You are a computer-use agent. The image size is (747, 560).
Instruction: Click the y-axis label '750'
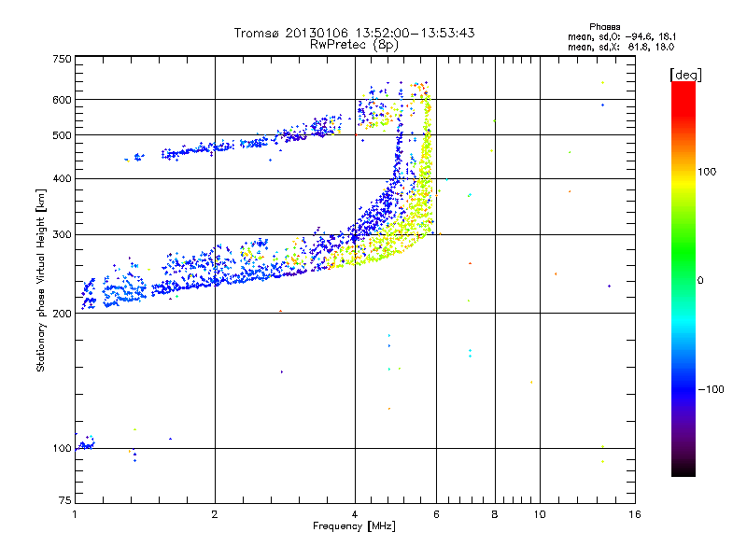[62, 59]
